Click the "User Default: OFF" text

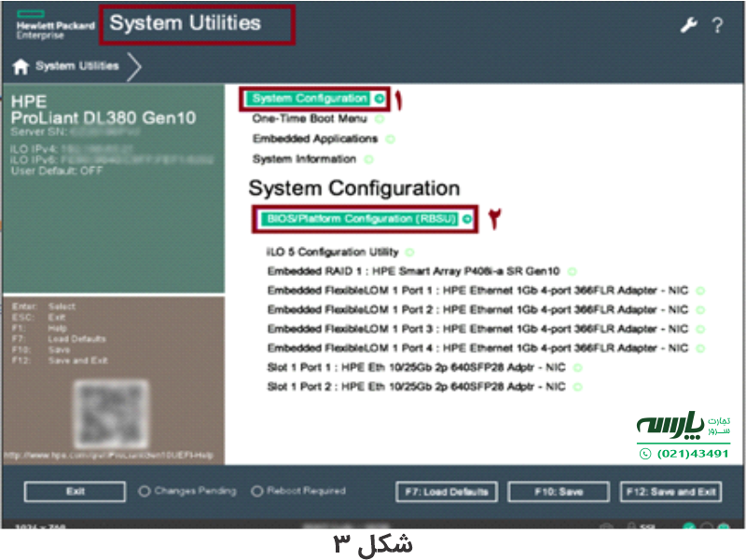(57, 171)
